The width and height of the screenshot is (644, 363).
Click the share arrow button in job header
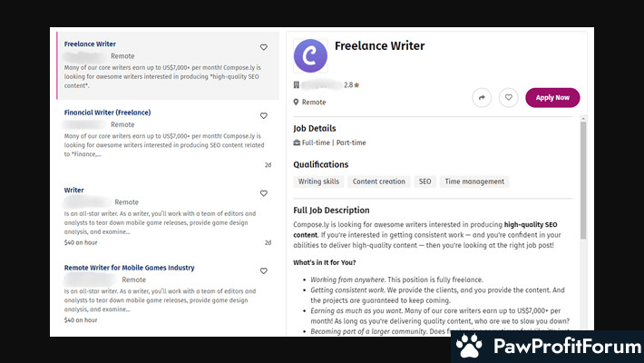point(482,98)
